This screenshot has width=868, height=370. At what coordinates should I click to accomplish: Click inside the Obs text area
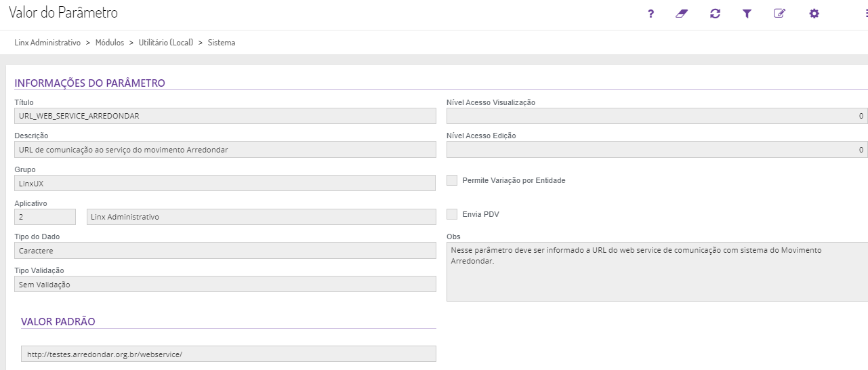(657, 272)
